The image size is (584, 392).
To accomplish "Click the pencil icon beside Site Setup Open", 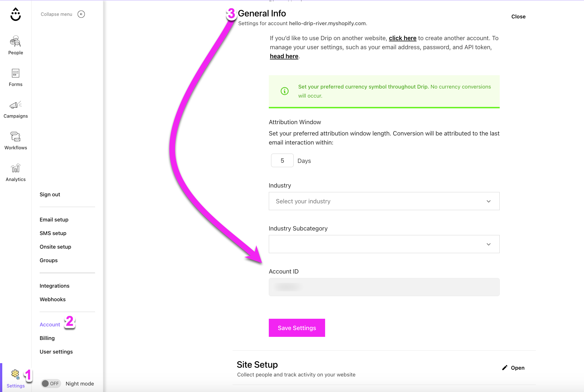I will pos(505,367).
